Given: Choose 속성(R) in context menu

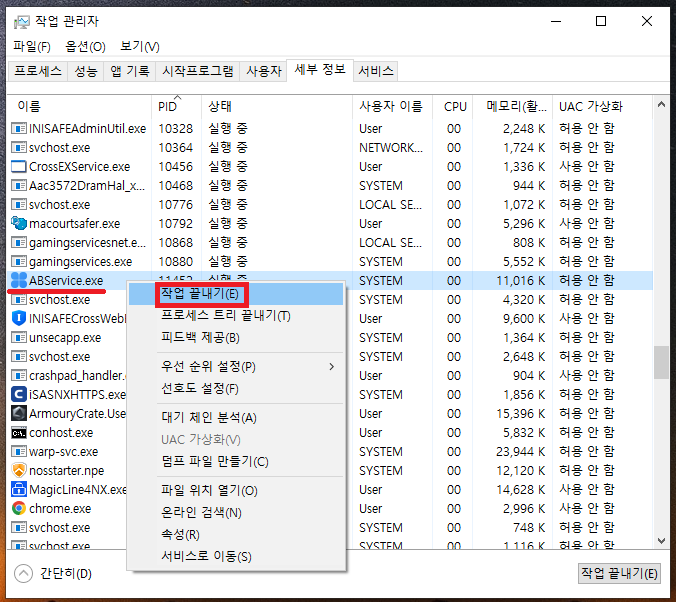Looking at the screenshot, I should [x=236, y=534].
